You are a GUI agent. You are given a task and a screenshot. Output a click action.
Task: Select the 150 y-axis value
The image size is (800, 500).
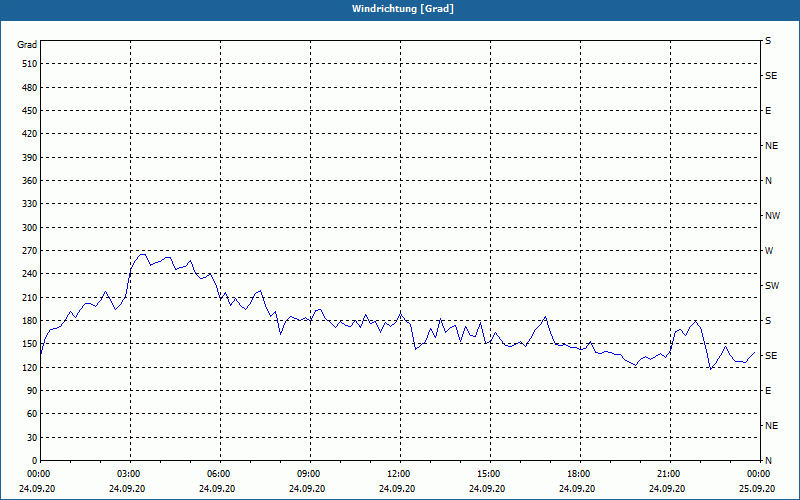30,344
